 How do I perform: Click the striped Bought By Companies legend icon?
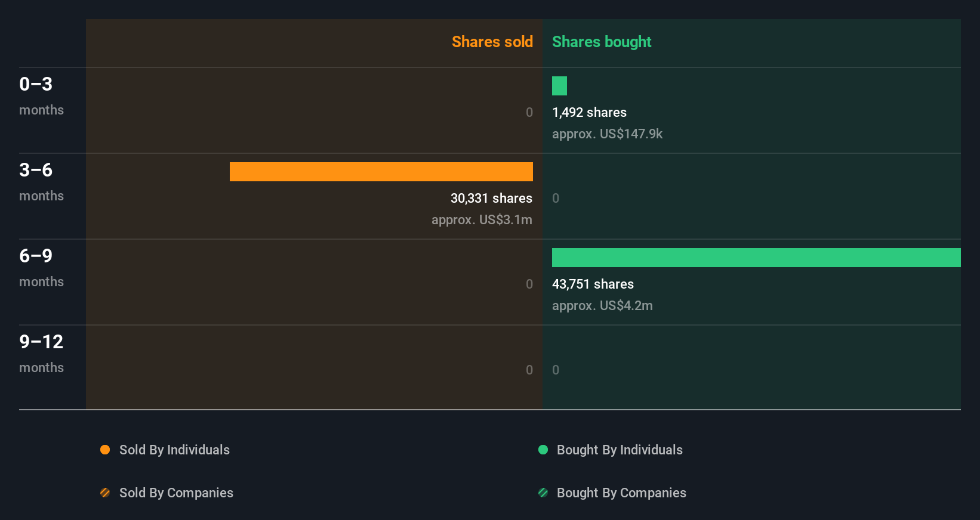[543, 493]
